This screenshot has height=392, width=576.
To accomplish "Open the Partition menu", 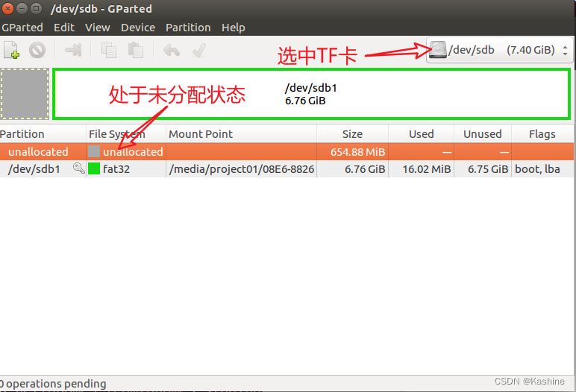I will [188, 28].
